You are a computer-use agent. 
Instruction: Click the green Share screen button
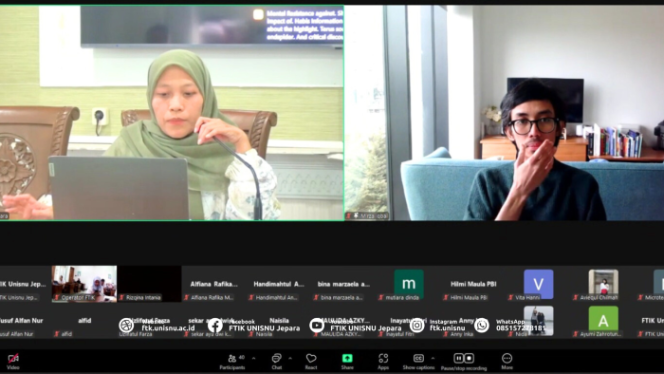click(347, 358)
